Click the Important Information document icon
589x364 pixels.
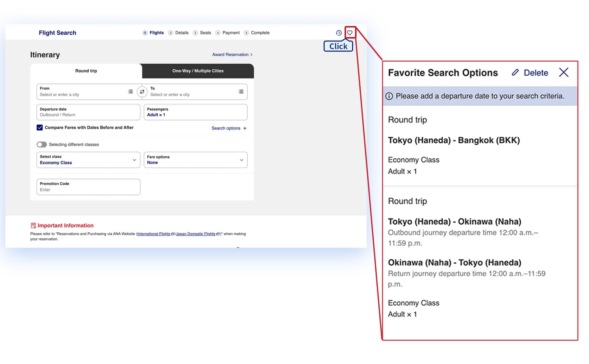tap(33, 226)
